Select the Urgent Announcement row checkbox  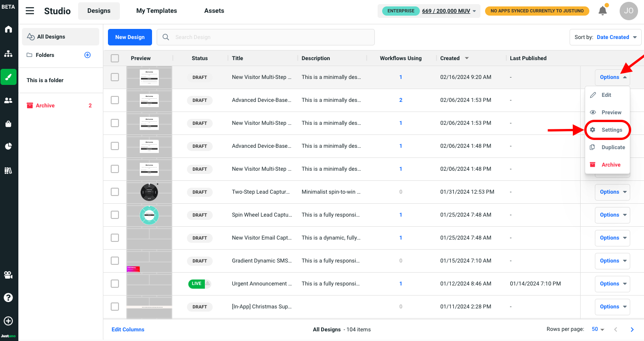[x=115, y=284]
